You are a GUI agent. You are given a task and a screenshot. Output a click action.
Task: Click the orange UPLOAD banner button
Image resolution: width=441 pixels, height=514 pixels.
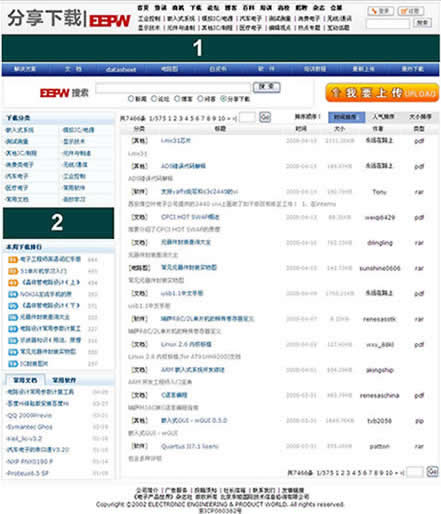pyautogui.click(x=382, y=92)
